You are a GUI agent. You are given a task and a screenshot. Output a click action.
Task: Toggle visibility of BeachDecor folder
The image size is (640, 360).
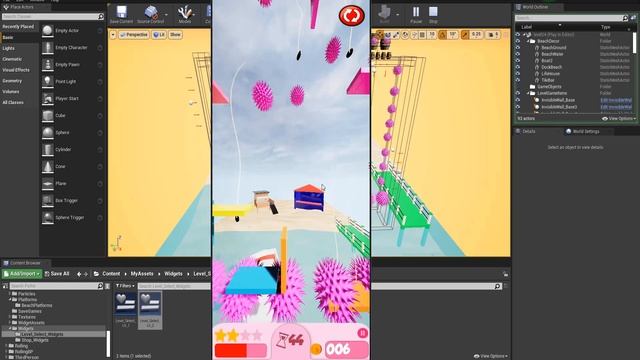(518, 41)
